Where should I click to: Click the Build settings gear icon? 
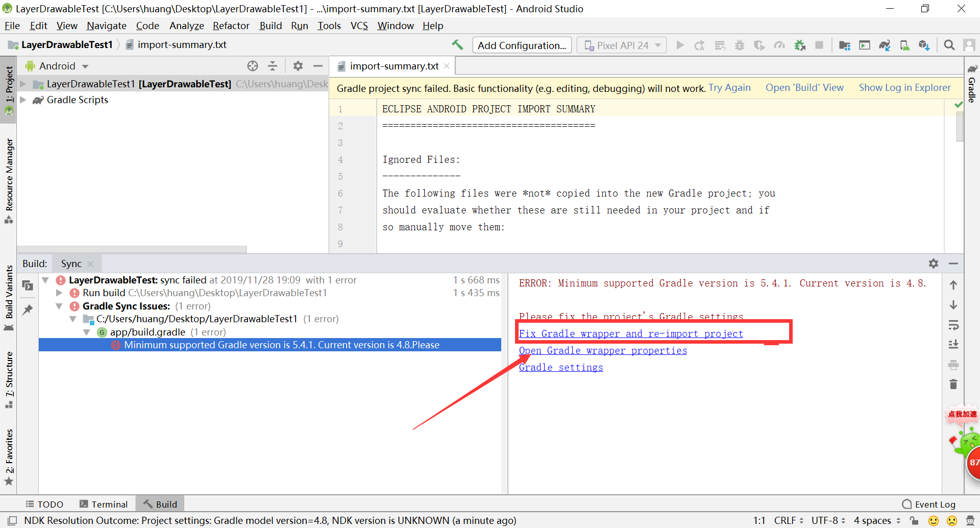pyautogui.click(x=934, y=263)
